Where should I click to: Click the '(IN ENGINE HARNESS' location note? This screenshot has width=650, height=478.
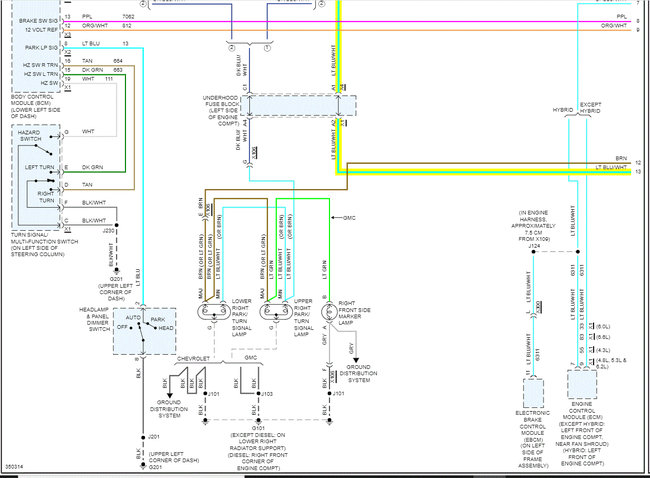(x=533, y=216)
